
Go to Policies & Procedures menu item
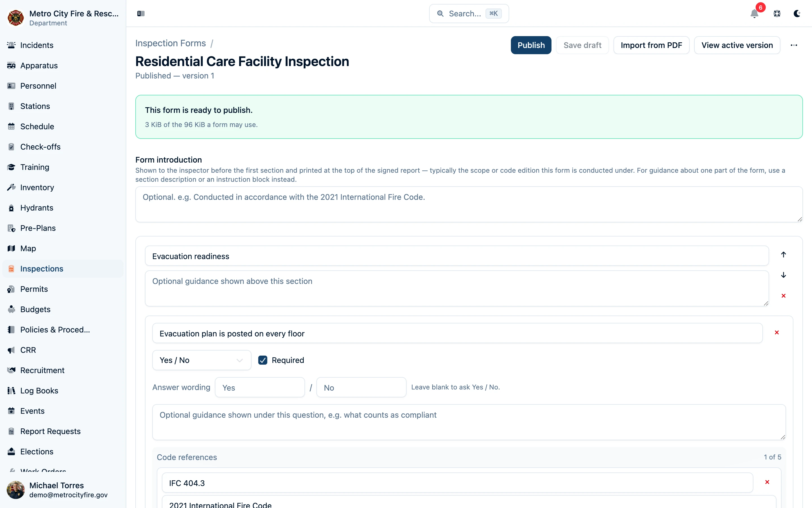click(63, 330)
